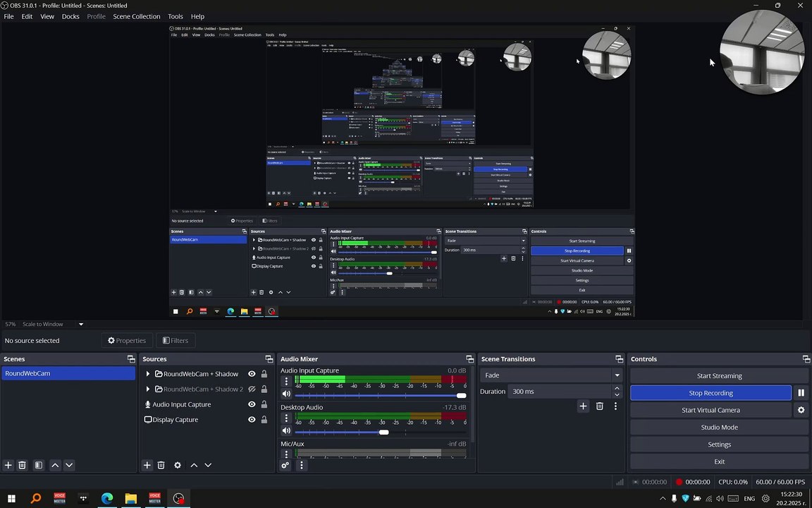Click Start Virtual Camera button

point(710,410)
